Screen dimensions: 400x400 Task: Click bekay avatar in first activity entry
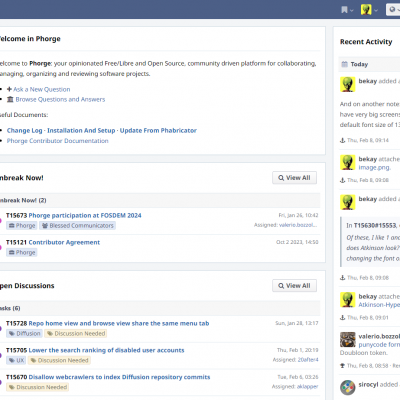pyautogui.click(x=348, y=84)
